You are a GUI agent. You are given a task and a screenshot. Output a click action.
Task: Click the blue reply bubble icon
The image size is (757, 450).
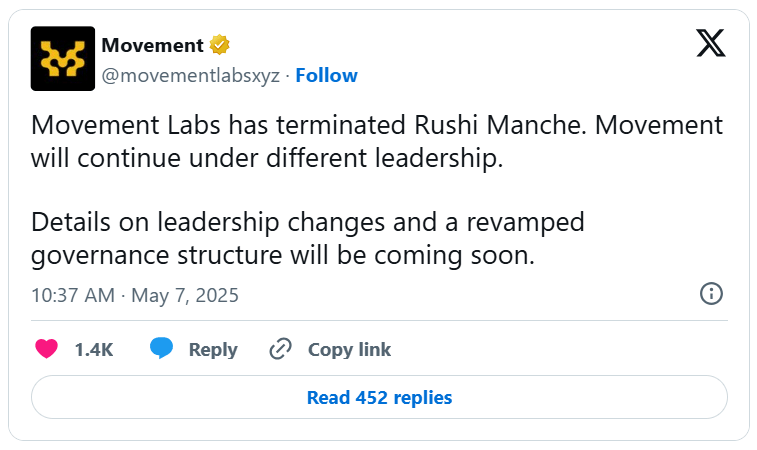[162, 349]
